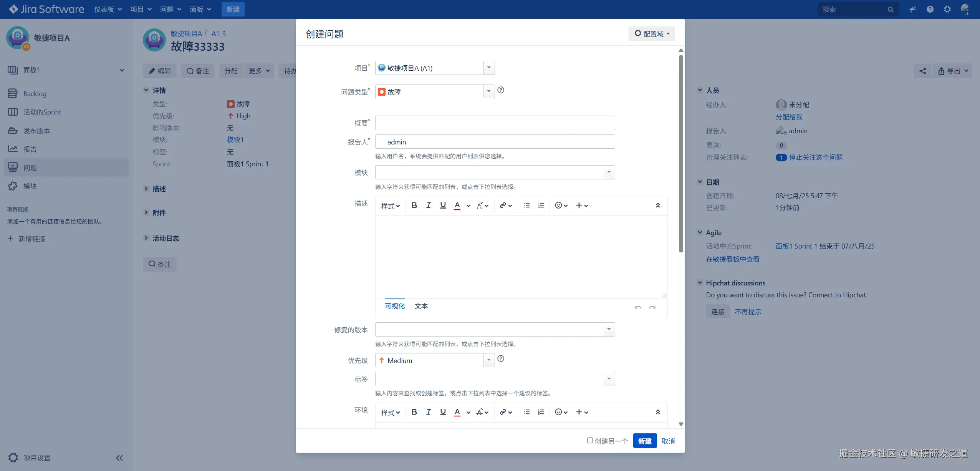Image resolution: width=980 pixels, height=471 pixels.
Task: Click Bold icon in description editor
Action: (x=414, y=206)
